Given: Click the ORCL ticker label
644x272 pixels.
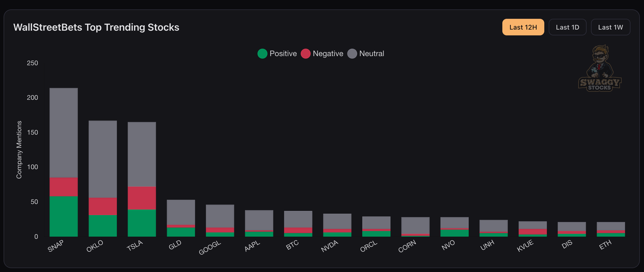Looking at the screenshot, I should tap(369, 246).
